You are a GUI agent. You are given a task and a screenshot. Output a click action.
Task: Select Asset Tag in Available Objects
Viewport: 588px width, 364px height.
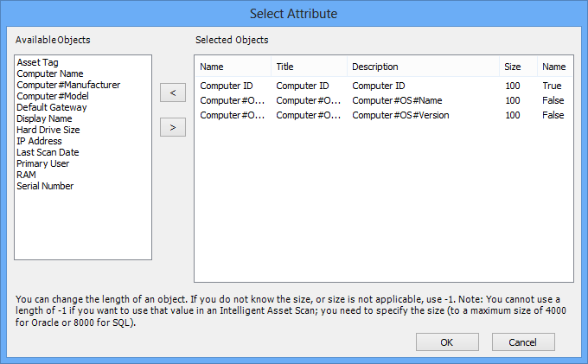click(x=37, y=62)
